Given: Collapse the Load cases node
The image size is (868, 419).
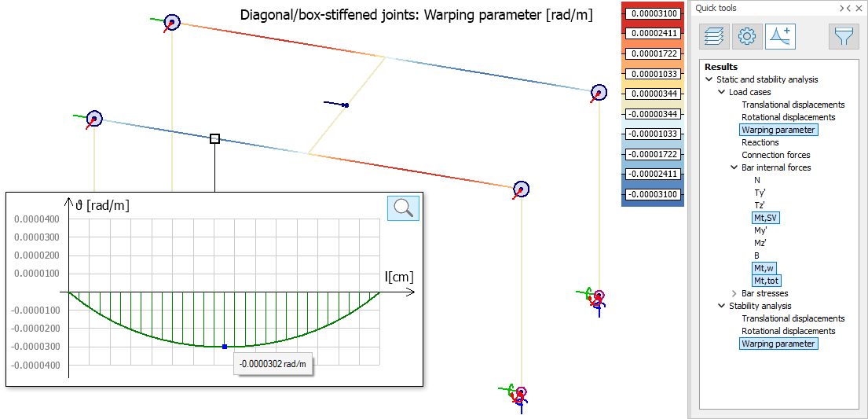Looking at the screenshot, I should [x=721, y=92].
